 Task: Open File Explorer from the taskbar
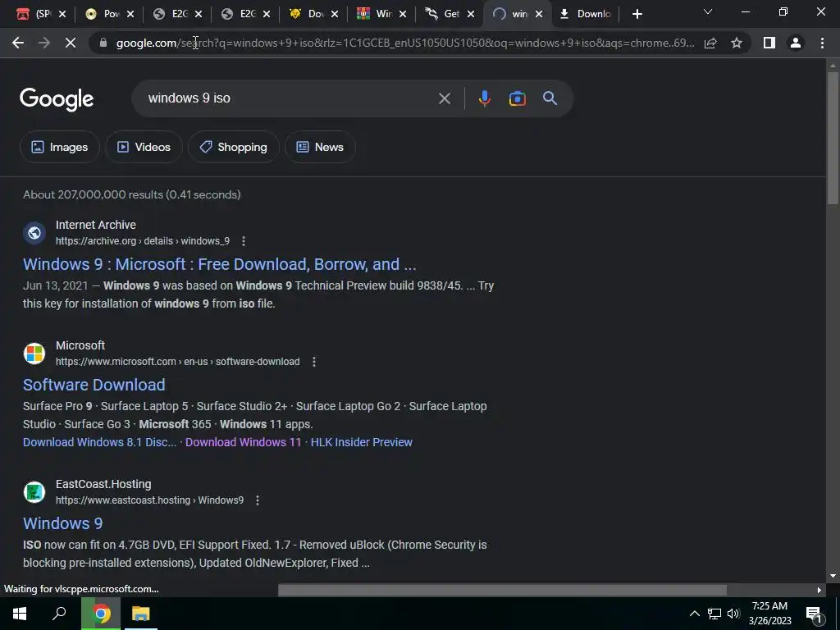141,614
